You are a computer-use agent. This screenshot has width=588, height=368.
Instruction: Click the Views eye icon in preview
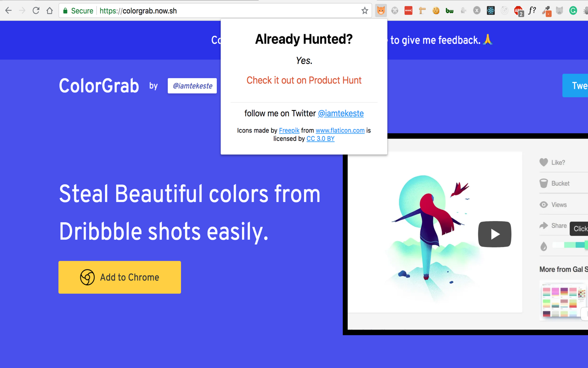pyautogui.click(x=543, y=205)
